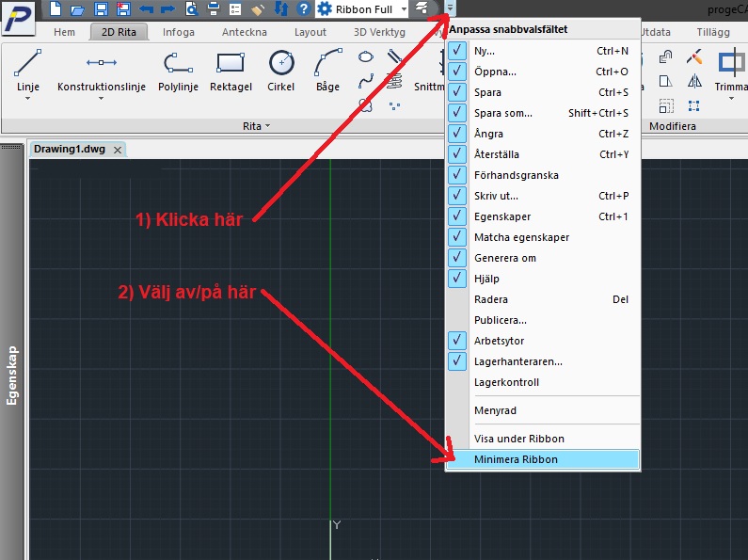The width and height of the screenshot is (748, 560).
Task: Expand the Linje tool dropdown arrow
Action: click(27, 98)
